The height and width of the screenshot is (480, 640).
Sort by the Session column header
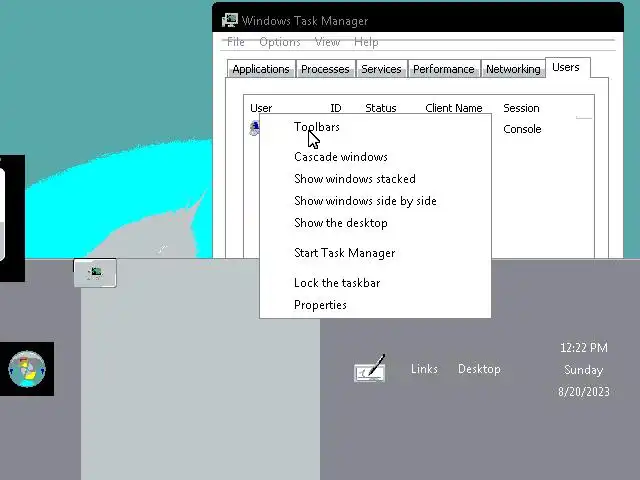point(521,108)
